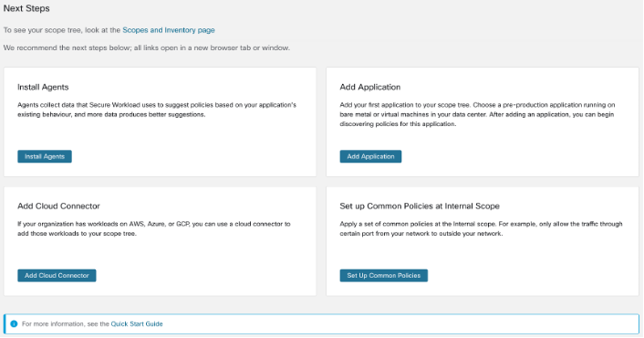Click the 'To see your scope tree' text
This screenshot has width=644, height=338.
click(62, 30)
